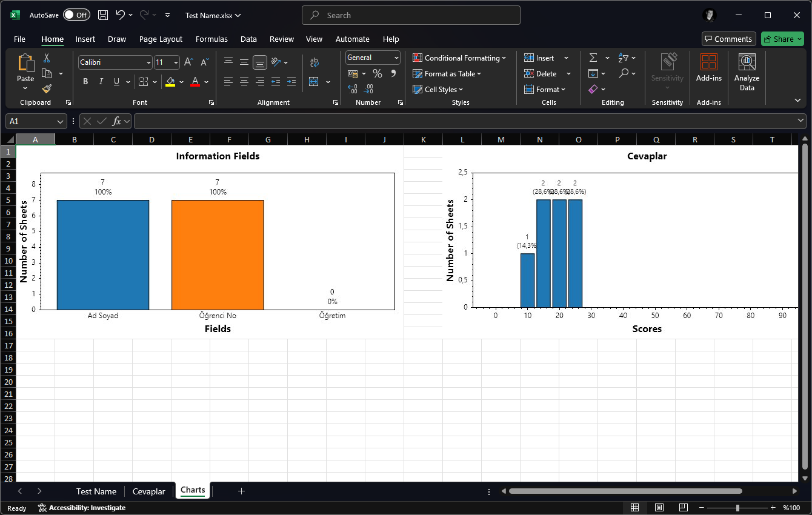Click the Increase Decimal icon
This screenshot has width=812, height=515.
pos(352,88)
